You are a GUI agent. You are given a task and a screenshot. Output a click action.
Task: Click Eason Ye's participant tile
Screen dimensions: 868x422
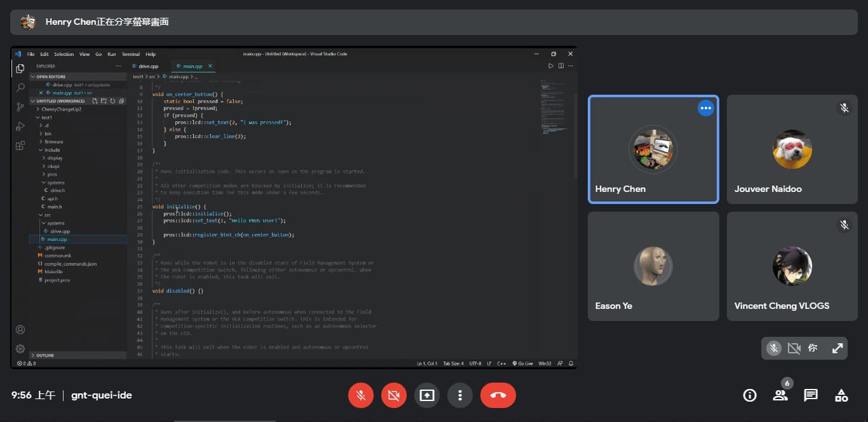(x=653, y=266)
